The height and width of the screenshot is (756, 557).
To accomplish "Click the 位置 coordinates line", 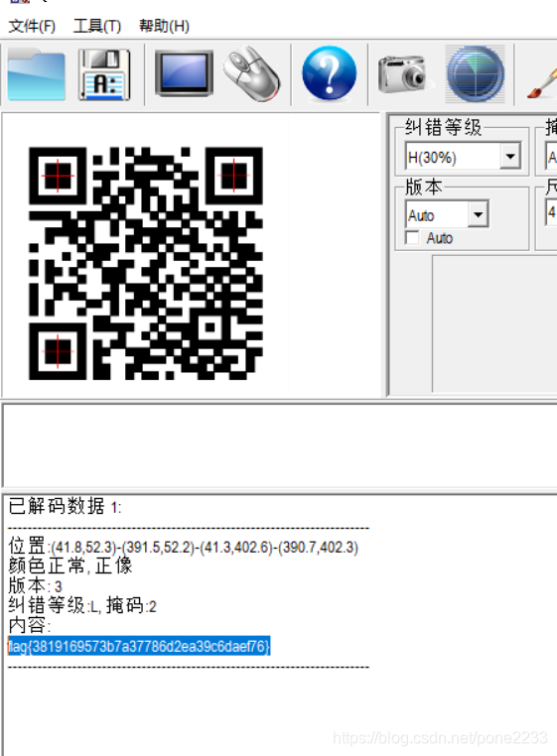I will click(x=184, y=547).
